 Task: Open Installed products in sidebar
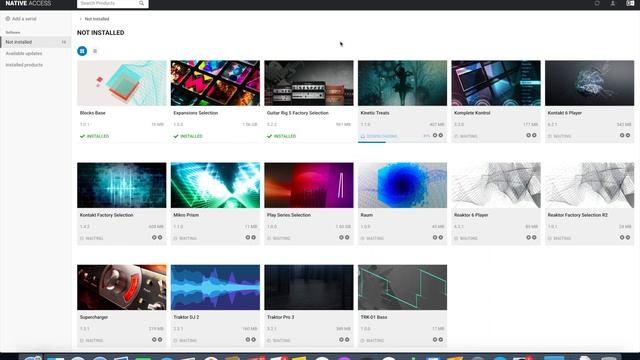pos(24,65)
